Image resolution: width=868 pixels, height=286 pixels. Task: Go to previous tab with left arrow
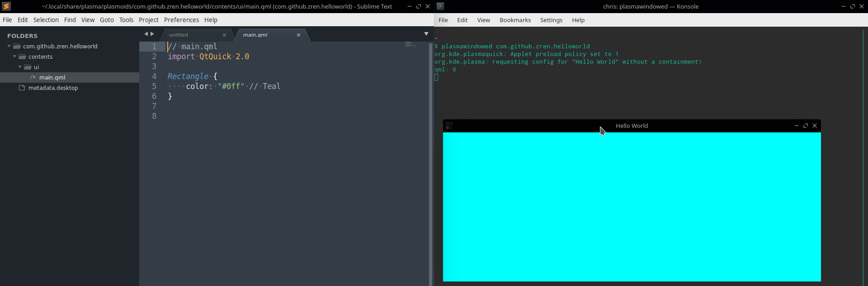point(146,34)
